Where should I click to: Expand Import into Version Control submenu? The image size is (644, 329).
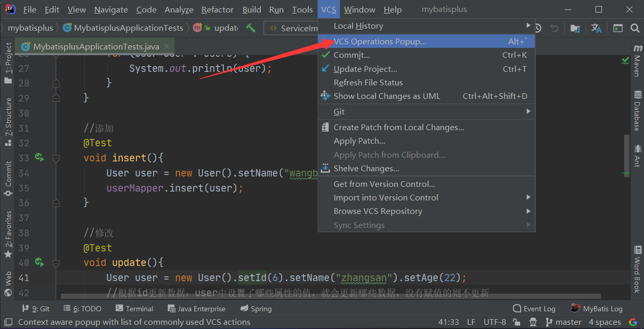(426, 197)
